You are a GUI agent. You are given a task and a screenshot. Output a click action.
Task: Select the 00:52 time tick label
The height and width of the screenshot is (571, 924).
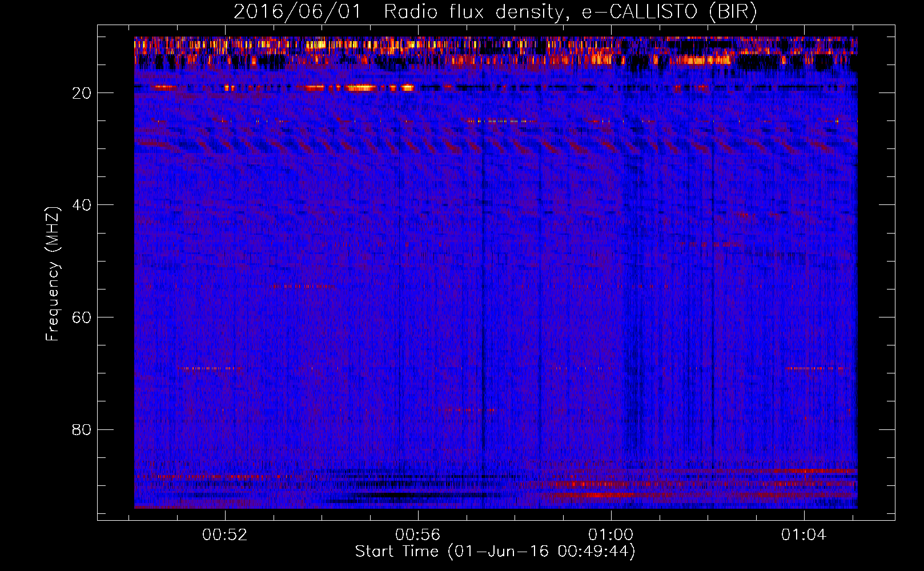coord(224,535)
